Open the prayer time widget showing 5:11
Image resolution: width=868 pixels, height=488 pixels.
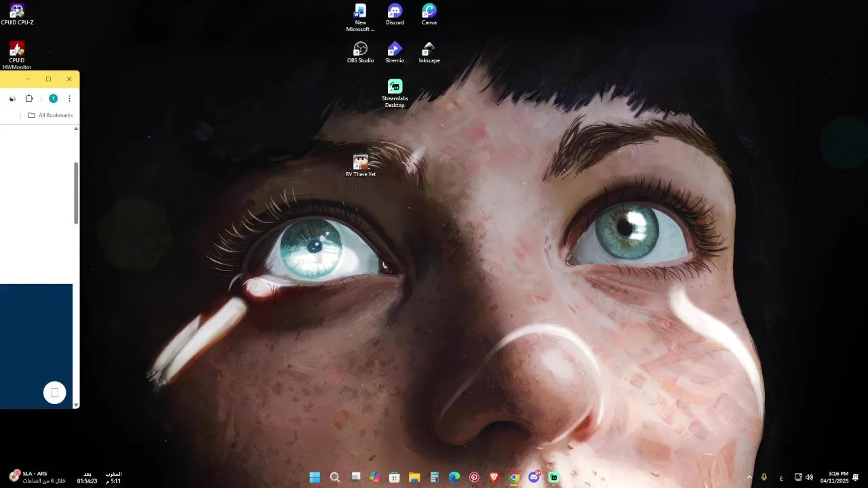click(x=113, y=477)
